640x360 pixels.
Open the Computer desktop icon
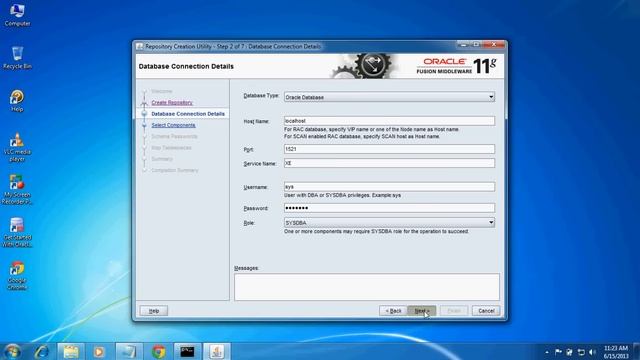pos(17,15)
